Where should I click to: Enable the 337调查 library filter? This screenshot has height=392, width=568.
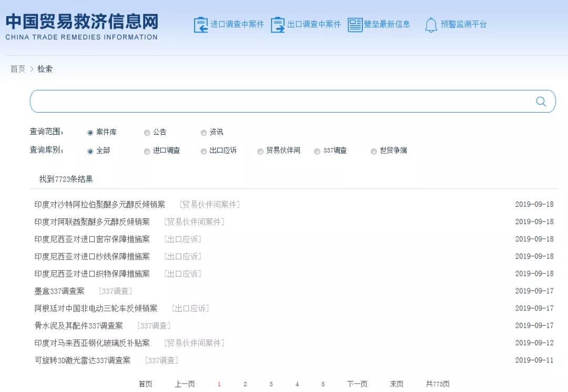pyautogui.click(x=317, y=151)
